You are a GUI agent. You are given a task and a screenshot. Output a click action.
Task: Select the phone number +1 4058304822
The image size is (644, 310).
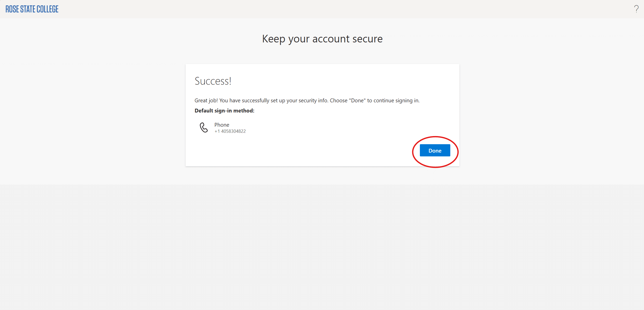pos(230,131)
